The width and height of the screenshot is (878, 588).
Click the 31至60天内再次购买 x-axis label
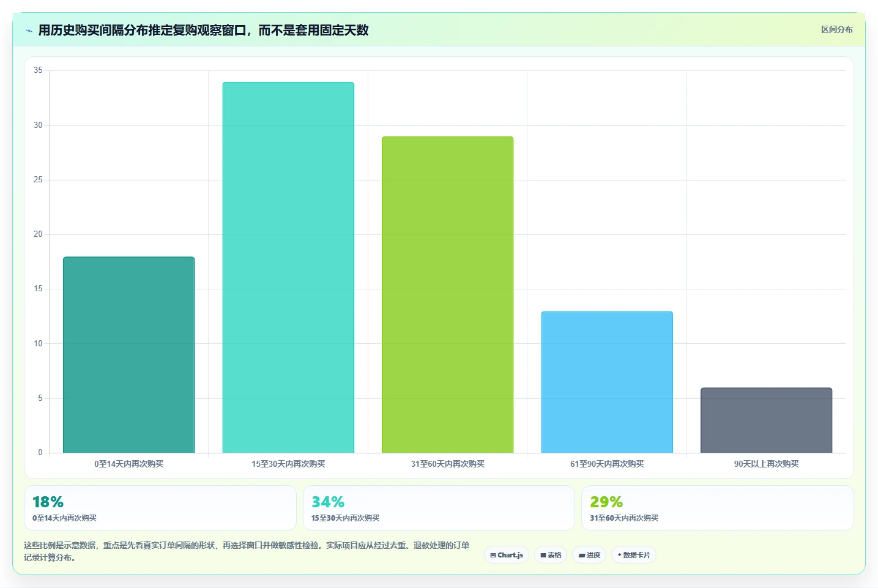point(448,464)
